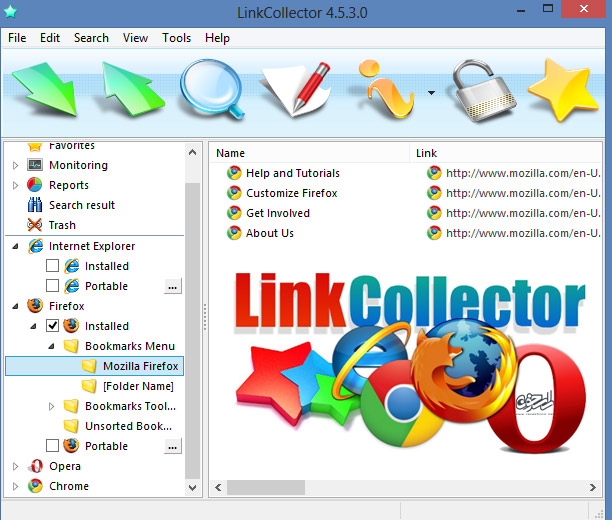The image size is (612, 520).
Task: Expand the Opera tree node
Action: click(15, 466)
